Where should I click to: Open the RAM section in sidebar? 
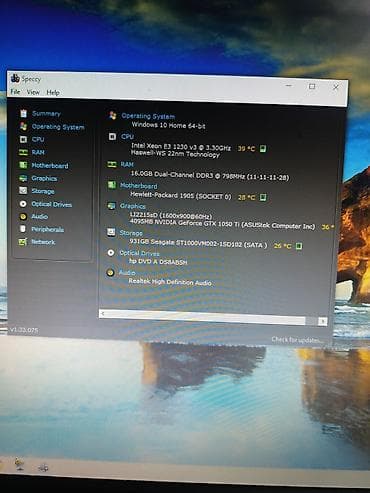coord(38,152)
